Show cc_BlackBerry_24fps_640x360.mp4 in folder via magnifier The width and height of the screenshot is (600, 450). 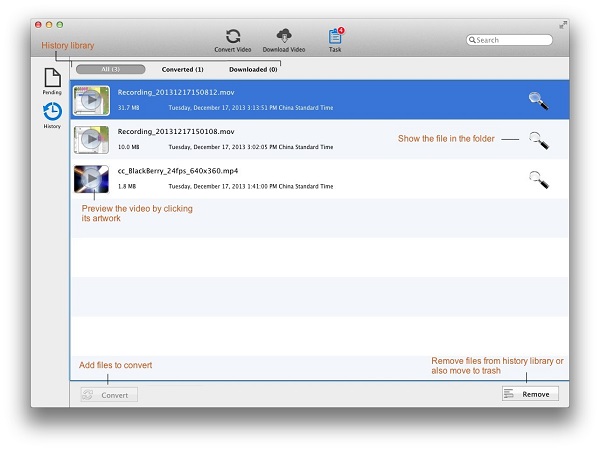pos(538,179)
